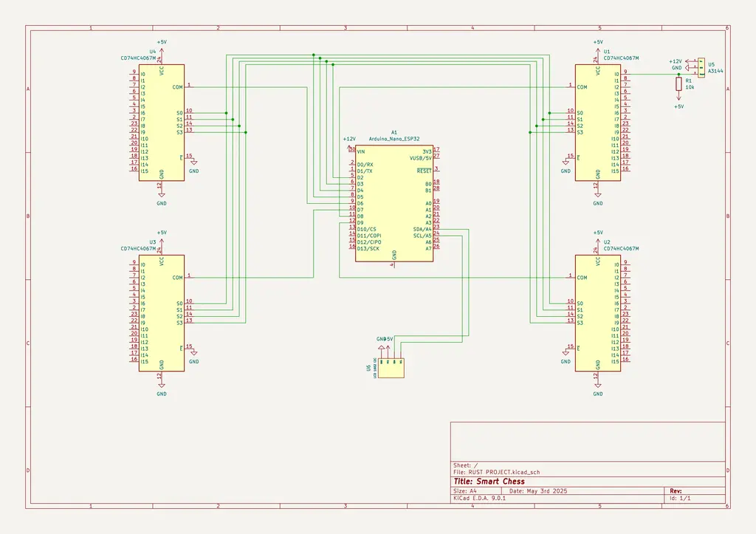Viewport: 756px width, 534px height.
Task: Select the U2 CD74HC4067M multiplexer symbol
Action: (598, 313)
